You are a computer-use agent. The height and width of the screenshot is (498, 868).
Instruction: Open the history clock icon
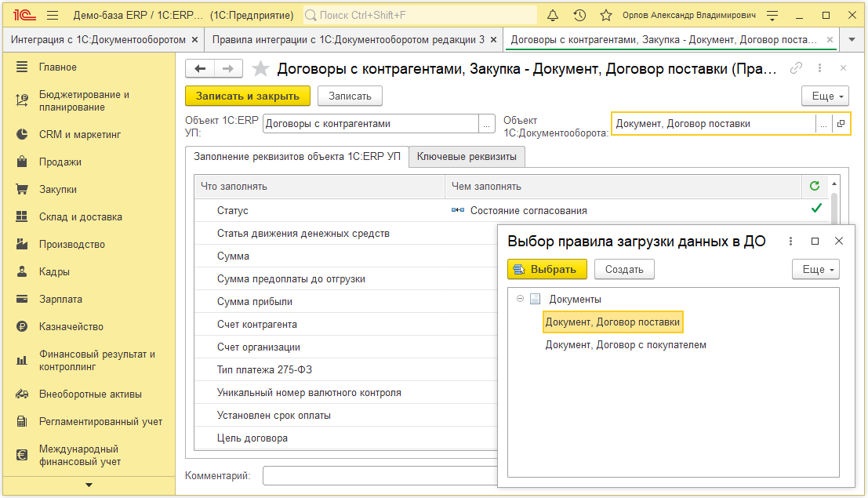pos(579,16)
